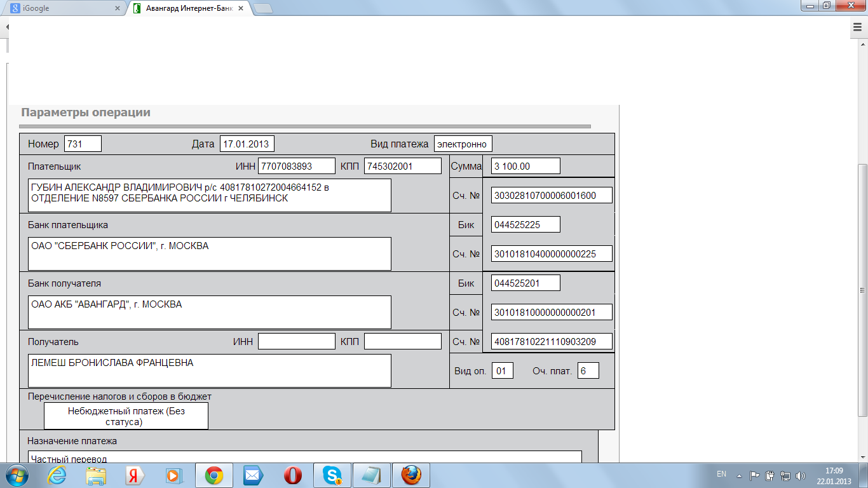Click the Плательщик name text box
This screenshot has height=488, width=868.
210,195
